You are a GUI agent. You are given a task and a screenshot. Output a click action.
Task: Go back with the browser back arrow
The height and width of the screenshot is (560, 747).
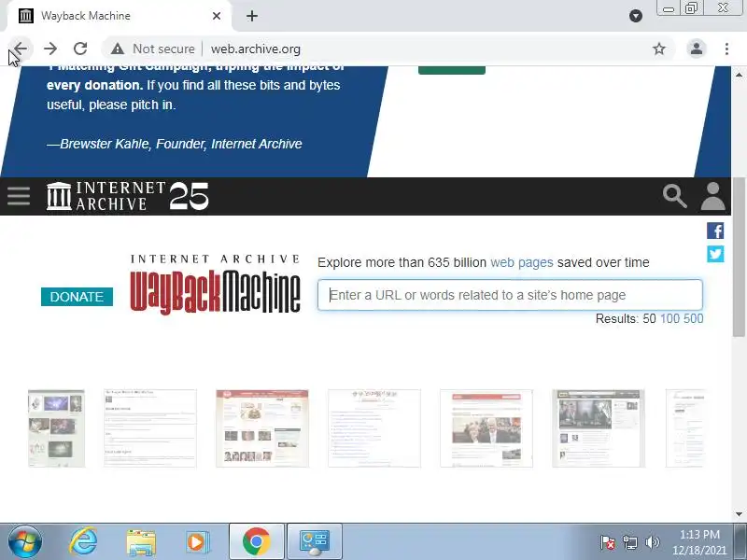(21, 49)
